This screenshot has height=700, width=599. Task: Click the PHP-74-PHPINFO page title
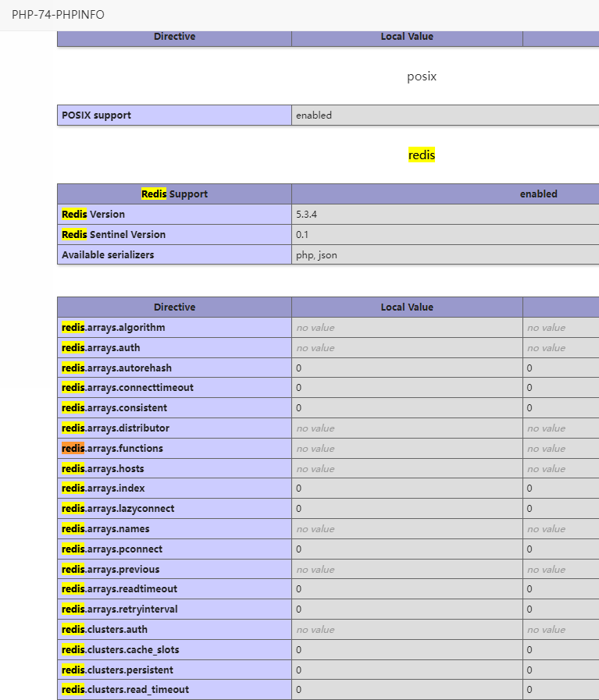pos(58,15)
